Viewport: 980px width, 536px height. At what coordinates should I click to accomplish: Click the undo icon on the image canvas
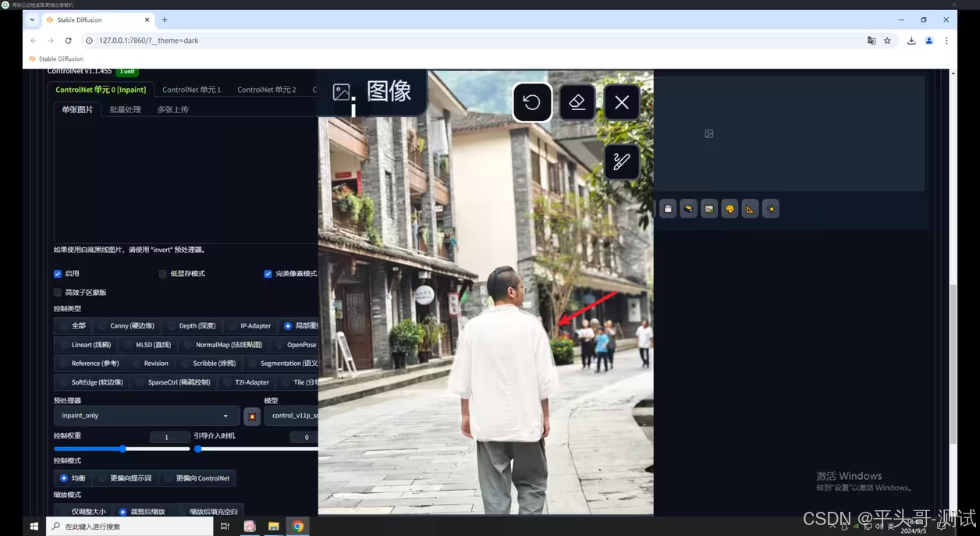click(x=531, y=102)
